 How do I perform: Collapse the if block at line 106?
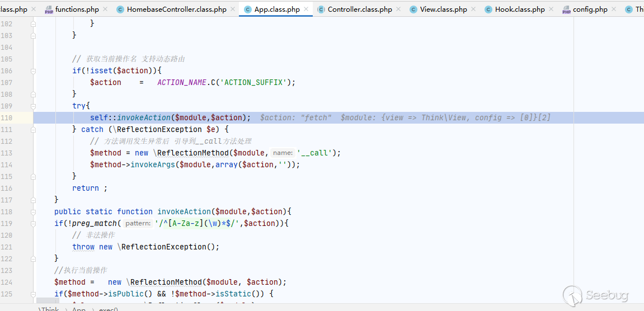(33, 70)
